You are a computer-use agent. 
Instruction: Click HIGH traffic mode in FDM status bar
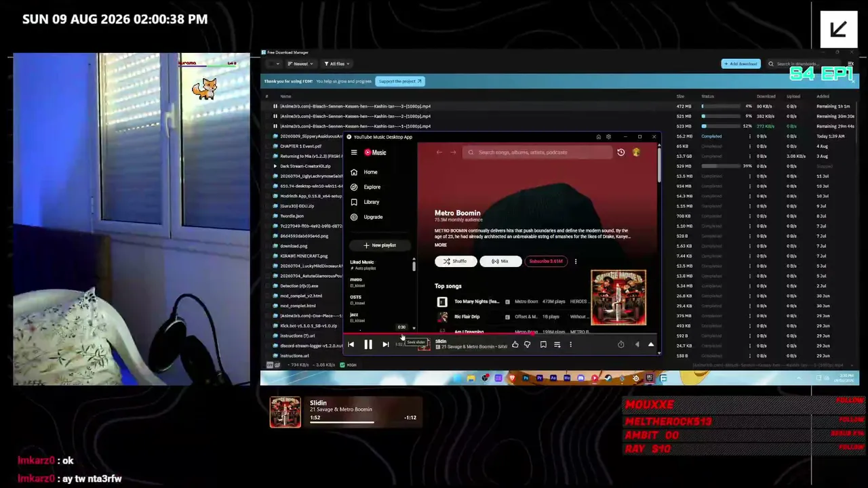(x=349, y=365)
